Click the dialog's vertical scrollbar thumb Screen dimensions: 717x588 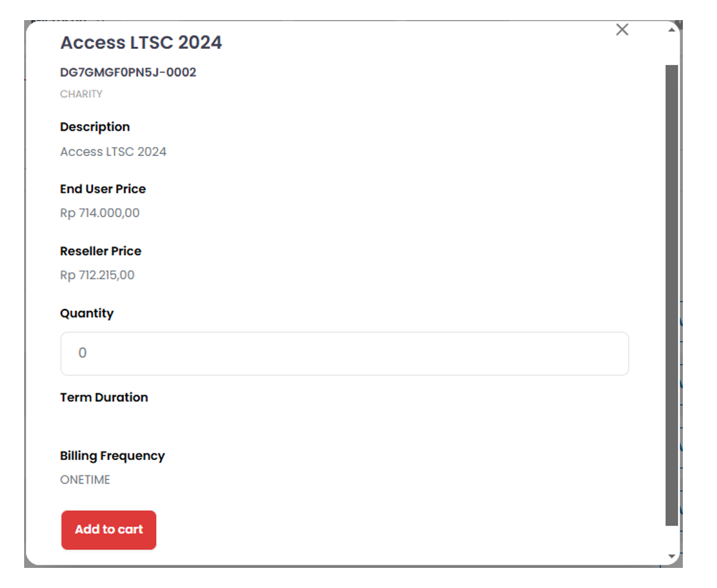tap(671, 295)
